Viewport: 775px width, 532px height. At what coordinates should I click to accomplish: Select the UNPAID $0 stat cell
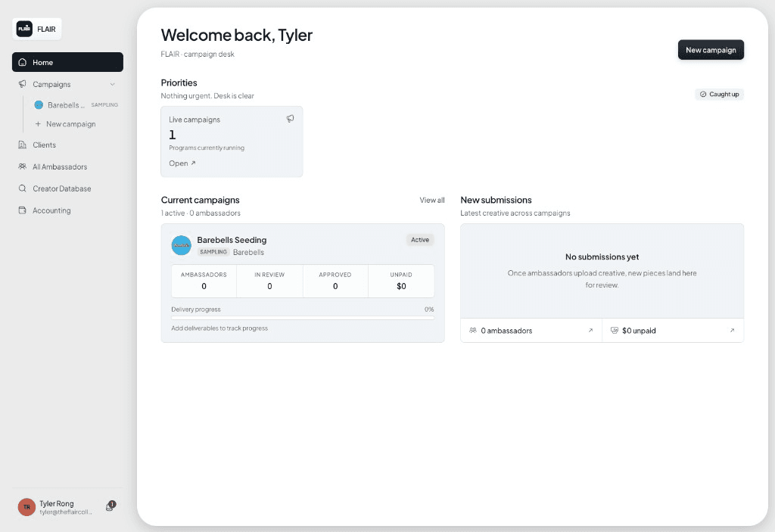[x=401, y=282]
